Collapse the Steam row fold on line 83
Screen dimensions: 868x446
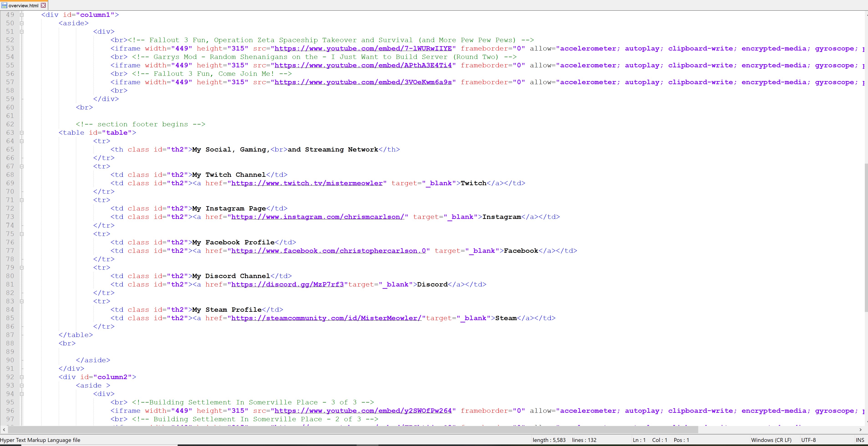[x=22, y=301]
